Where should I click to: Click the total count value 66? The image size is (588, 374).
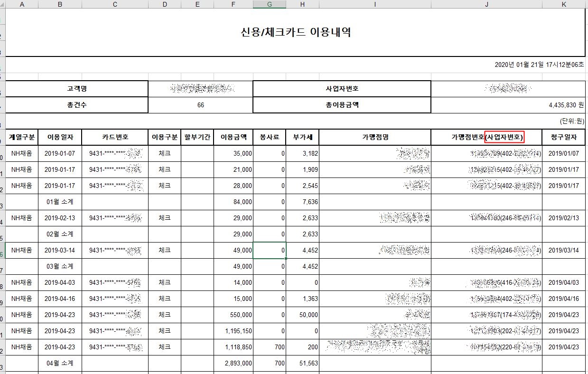coord(201,105)
